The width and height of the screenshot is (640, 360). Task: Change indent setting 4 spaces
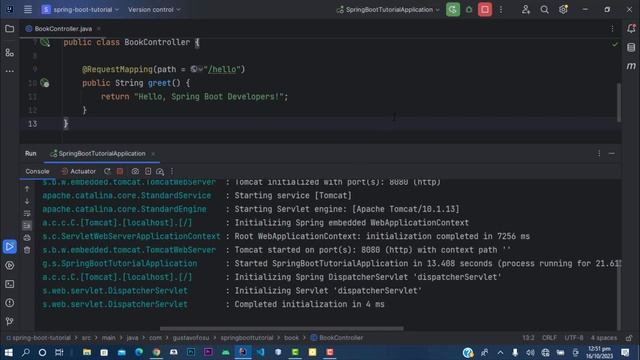tap(604, 338)
